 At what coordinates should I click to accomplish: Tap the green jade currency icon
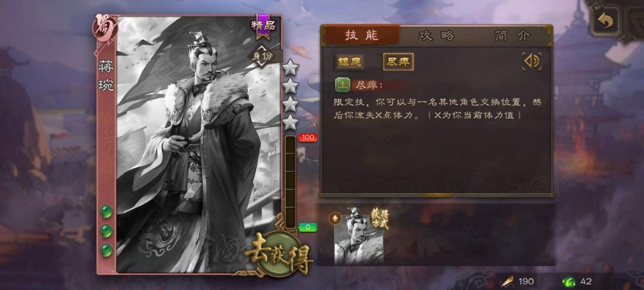(x=568, y=281)
